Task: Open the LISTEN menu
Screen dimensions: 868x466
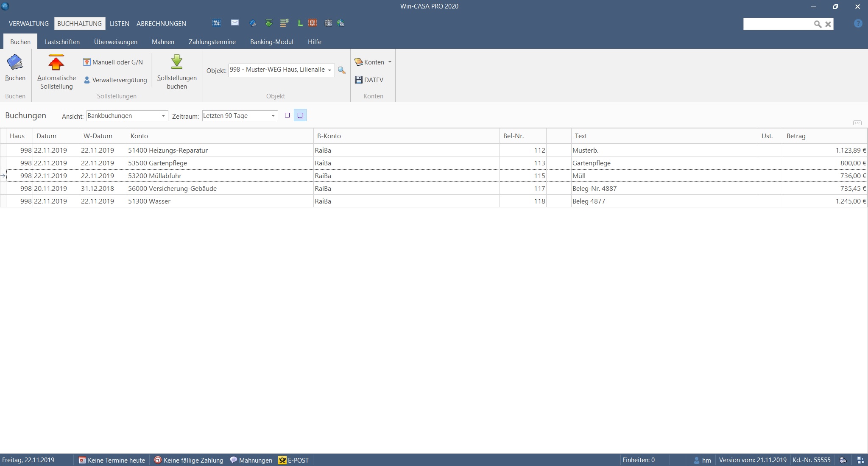Action: pos(120,24)
